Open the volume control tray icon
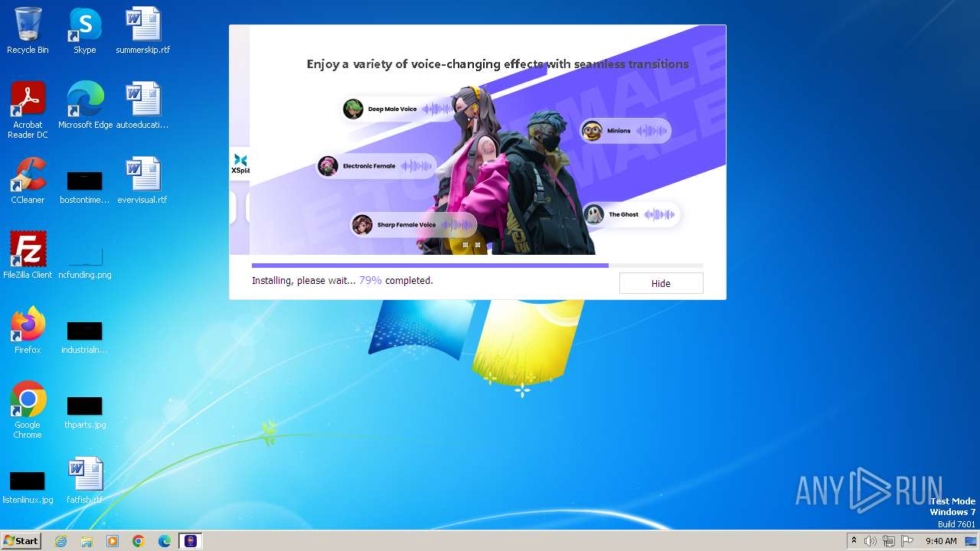This screenshot has width=980, height=551. (x=871, y=541)
